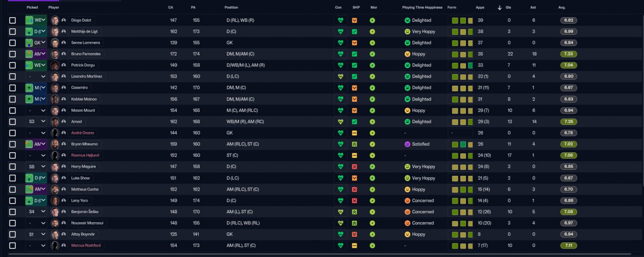Sort by the Apps column header
Screen dimensions: 644x257
480,8
